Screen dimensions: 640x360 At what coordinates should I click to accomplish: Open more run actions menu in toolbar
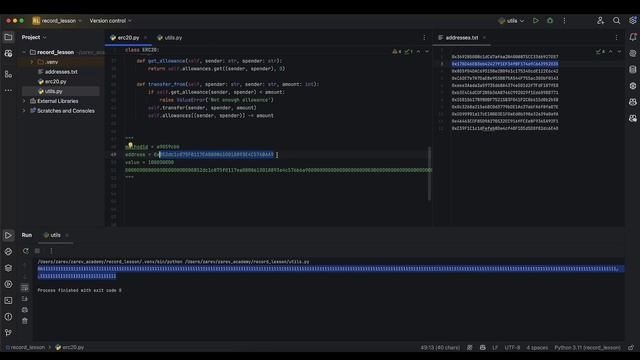564,20
